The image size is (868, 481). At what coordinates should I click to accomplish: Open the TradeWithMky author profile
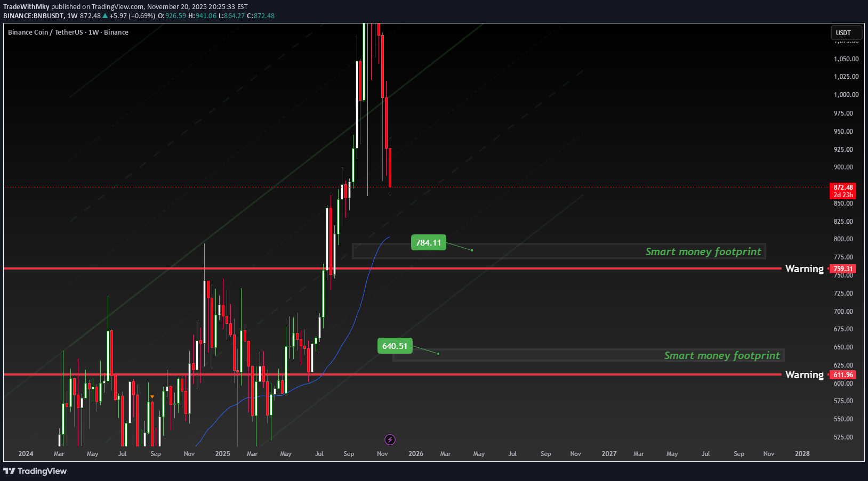(x=26, y=6)
